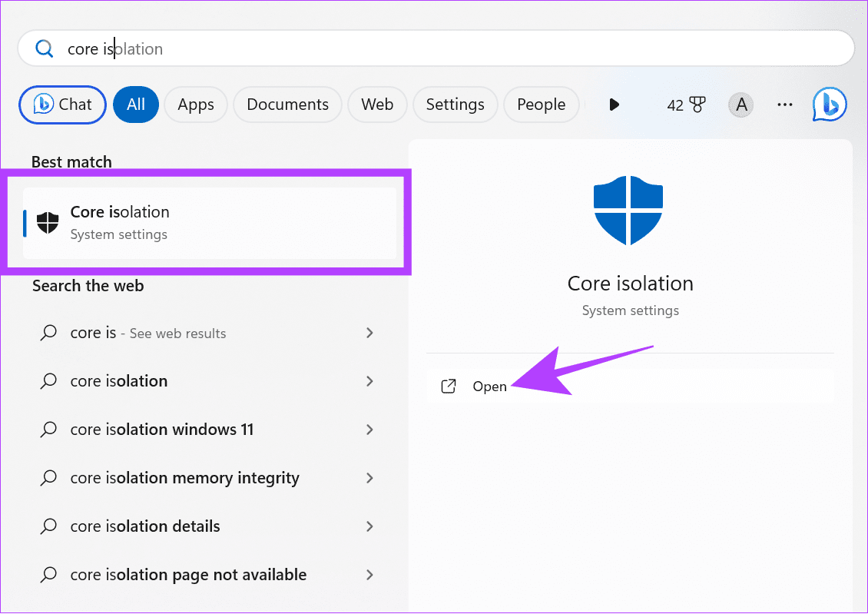Viewport: 868px width, 614px height.
Task: Click the black shield icon in Best match
Action: click(48, 222)
